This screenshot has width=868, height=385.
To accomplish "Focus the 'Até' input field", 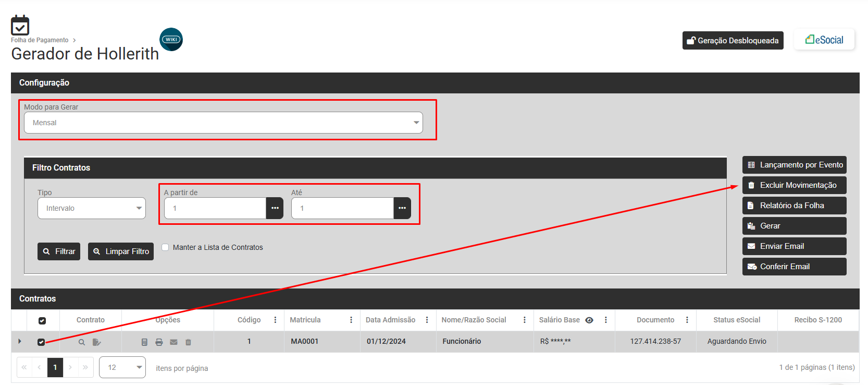I will pyautogui.click(x=342, y=208).
